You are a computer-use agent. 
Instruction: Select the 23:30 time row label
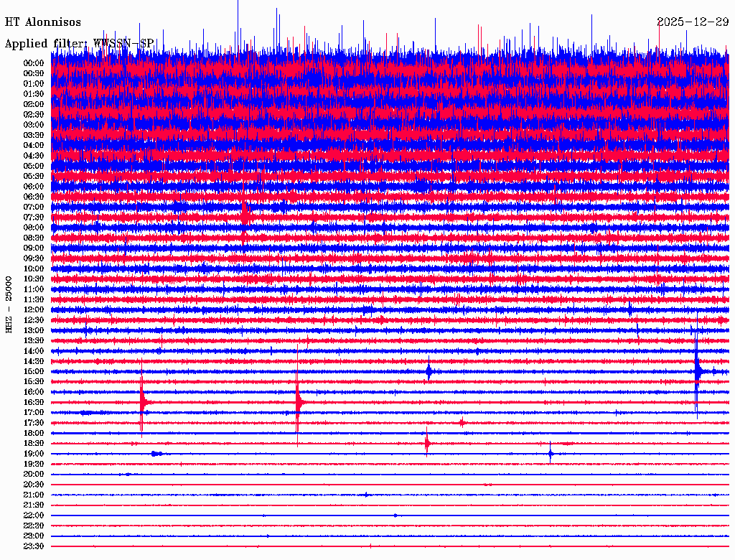coord(34,546)
